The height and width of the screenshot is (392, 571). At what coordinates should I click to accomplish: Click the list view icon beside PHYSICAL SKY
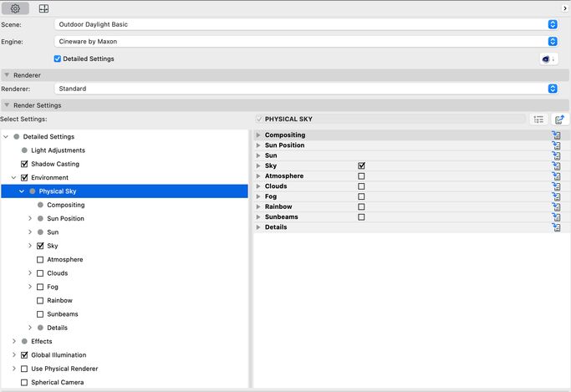point(538,119)
